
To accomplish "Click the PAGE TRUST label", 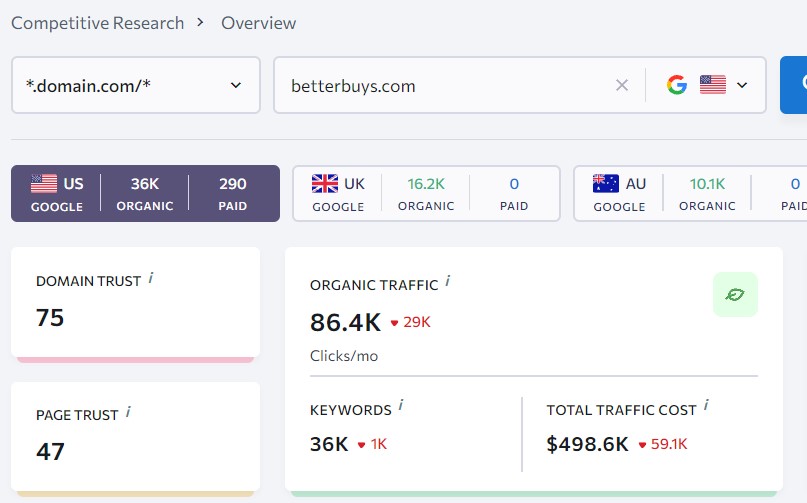I will click(x=77, y=415).
